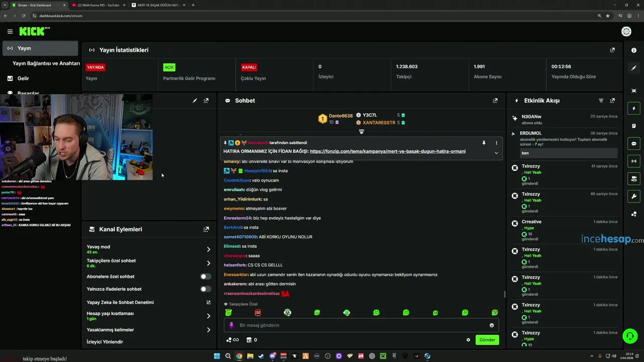This screenshot has width=644, height=362.
Task: Click the green headset support button
Action: pos(630,335)
